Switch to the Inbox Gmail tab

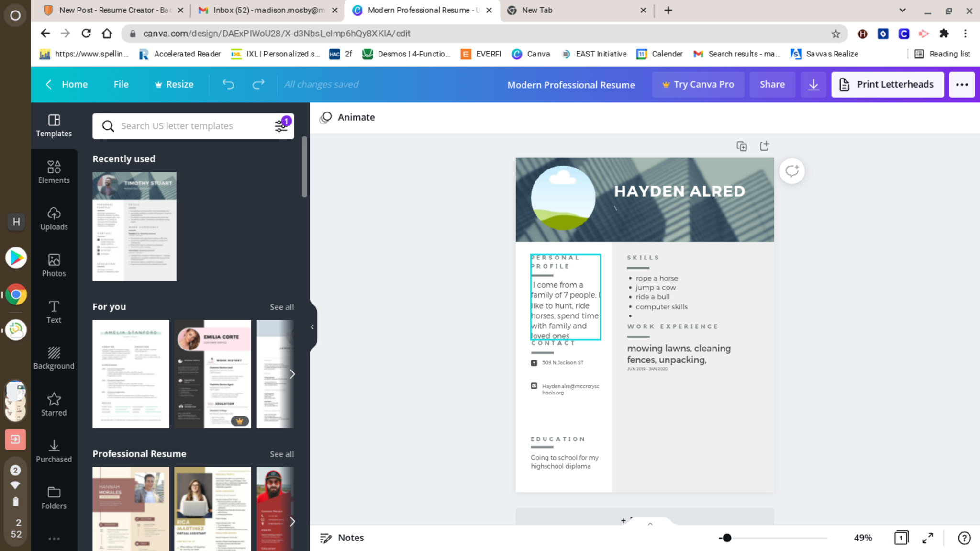(266, 10)
